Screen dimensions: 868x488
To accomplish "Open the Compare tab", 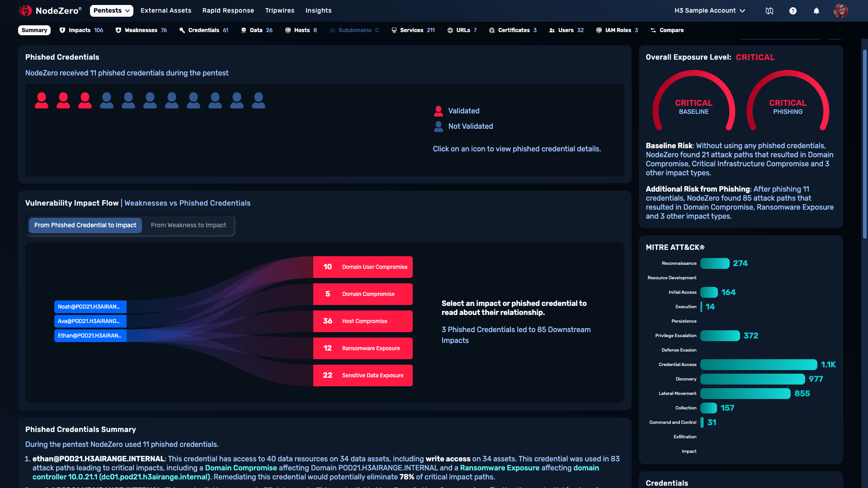I will coord(667,30).
